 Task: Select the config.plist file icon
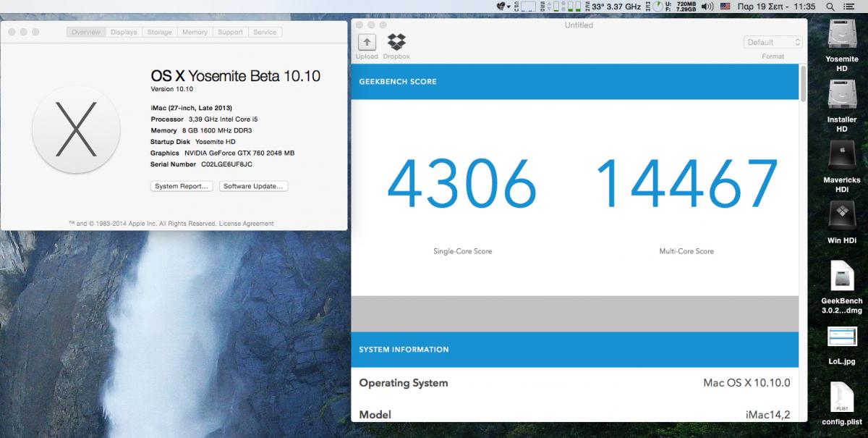pos(842,398)
